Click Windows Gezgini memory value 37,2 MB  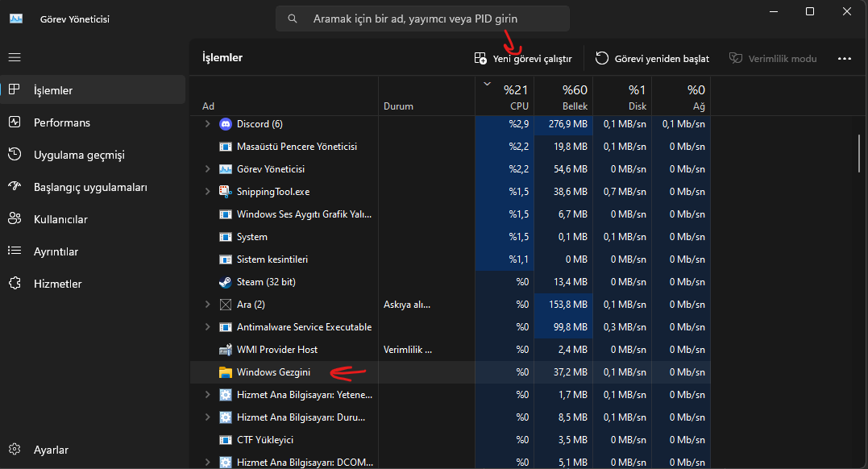570,372
